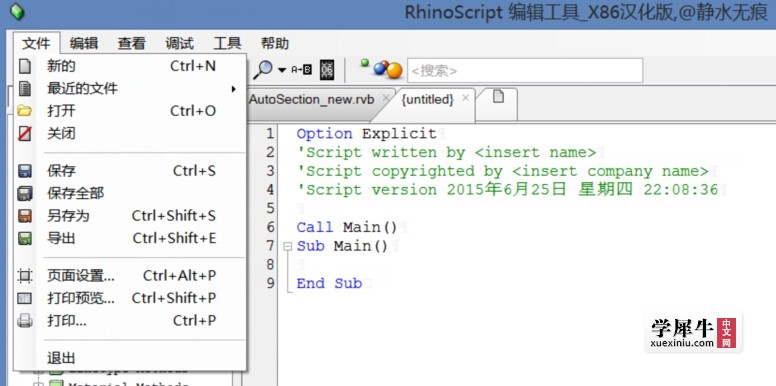Image resolution: width=776 pixels, height=386 pixels.
Task: Click the A→B replace icon in toolbar
Action: pos(301,70)
